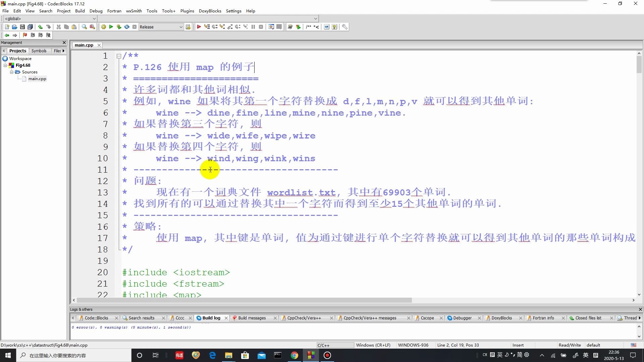Image resolution: width=644 pixels, height=362 pixels.
Task: Collapse the Fig4.68 project tree node
Action: tap(5, 65)
